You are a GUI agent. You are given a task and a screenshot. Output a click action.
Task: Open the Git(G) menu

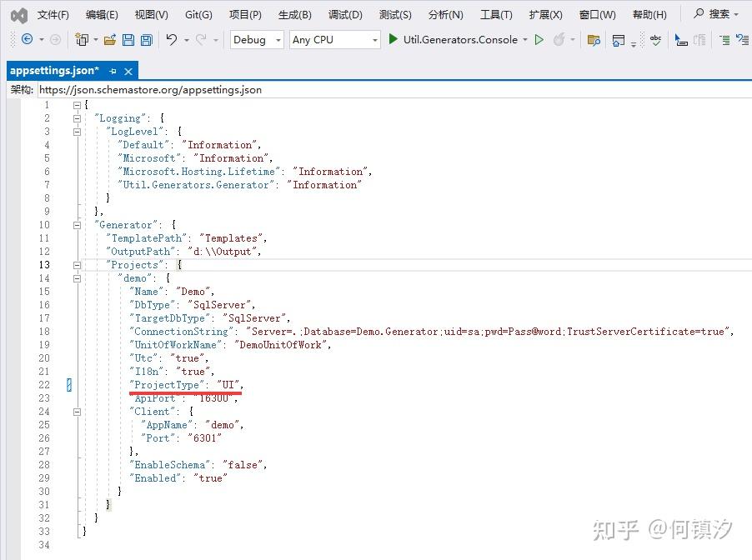pos(198,15)
